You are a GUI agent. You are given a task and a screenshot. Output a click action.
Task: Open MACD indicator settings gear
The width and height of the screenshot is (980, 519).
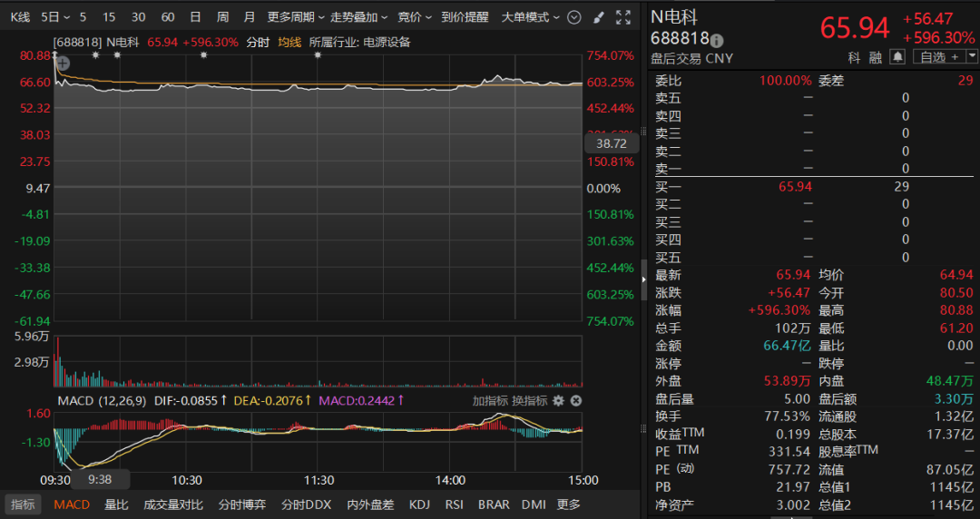558,401
